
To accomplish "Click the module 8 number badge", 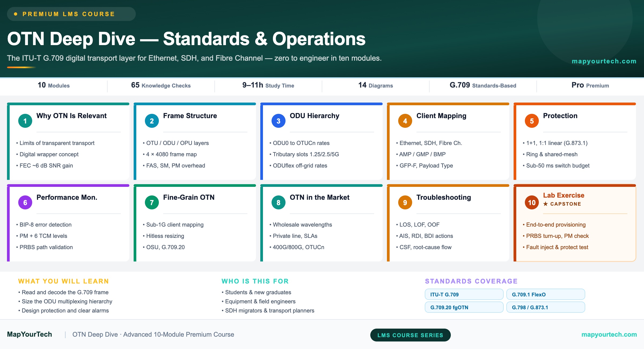I will [279, 202].
